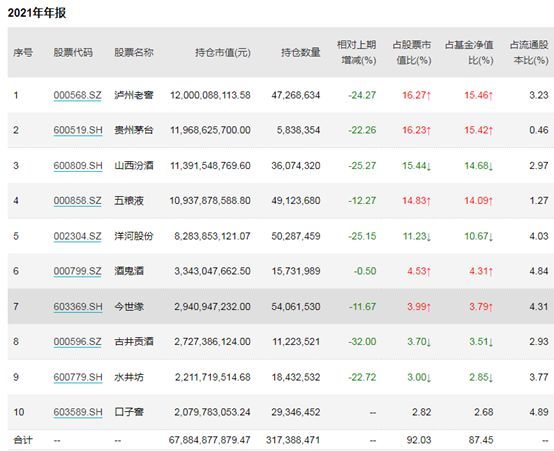Select net value share 10.67↓
Viewport: 554px width, 451px height.
(478, 236)
